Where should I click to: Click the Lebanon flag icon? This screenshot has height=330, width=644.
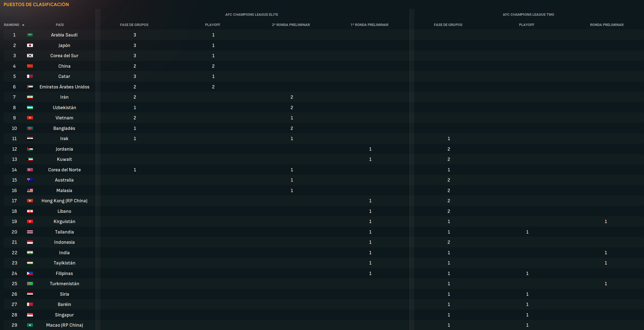click(x=30, y=211)
